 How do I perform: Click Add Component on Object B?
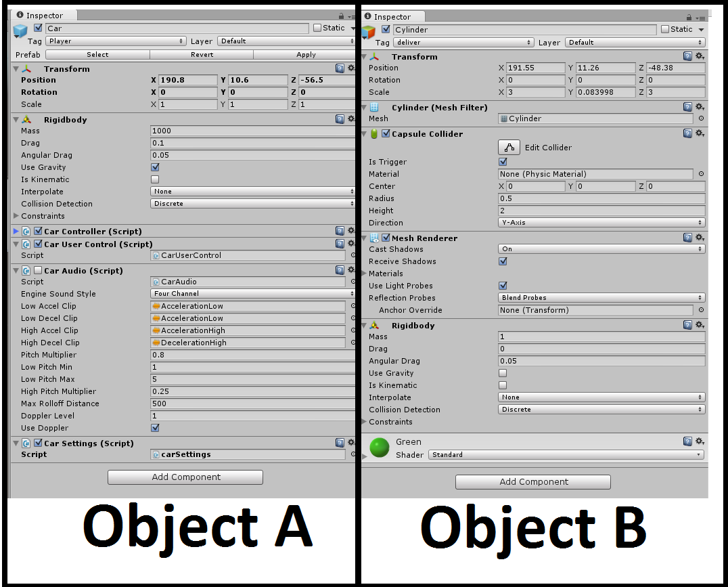click(x=532, y=481)
